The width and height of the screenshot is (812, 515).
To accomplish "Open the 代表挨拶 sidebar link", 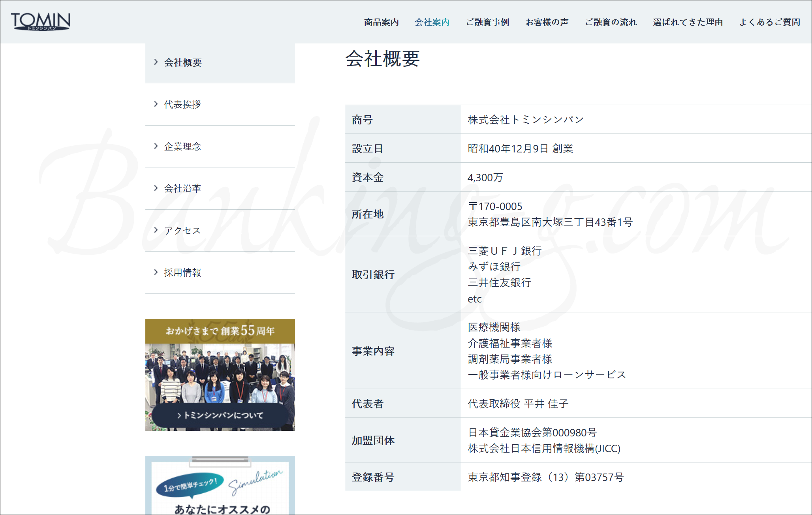I will click(x=220, y=104).
